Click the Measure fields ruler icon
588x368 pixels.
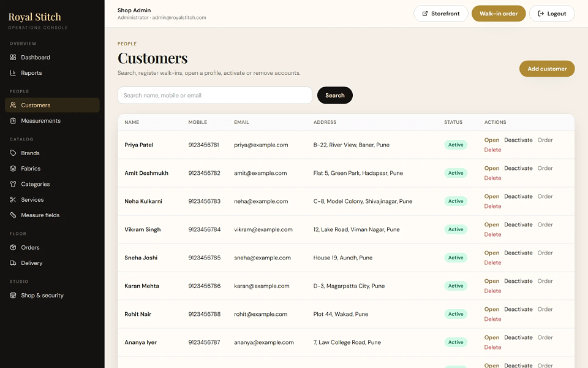(x=13, y=215)
